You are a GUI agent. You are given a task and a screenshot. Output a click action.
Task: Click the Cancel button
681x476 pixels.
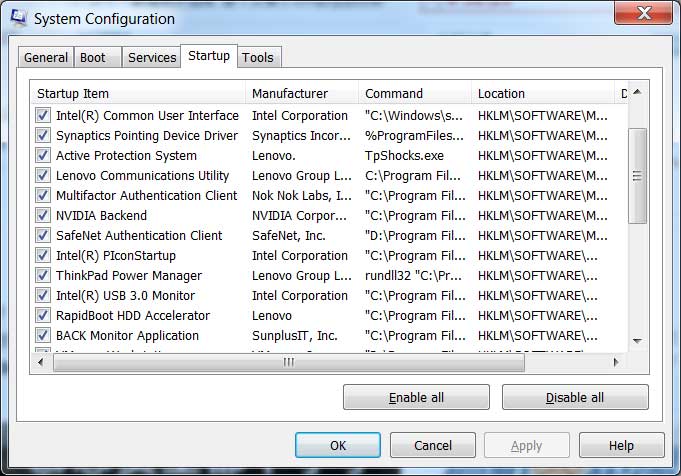tap(433, 445)
